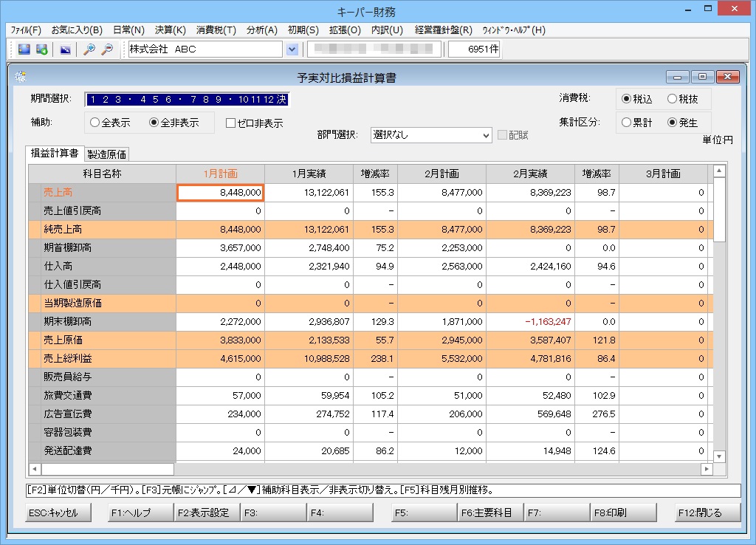
Task: Select month 4 in the 期間選択 bar
Action: click(x=143, y=100)
